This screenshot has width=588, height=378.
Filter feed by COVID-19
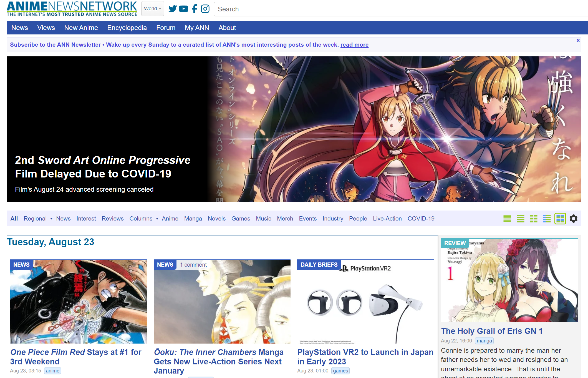421,219
